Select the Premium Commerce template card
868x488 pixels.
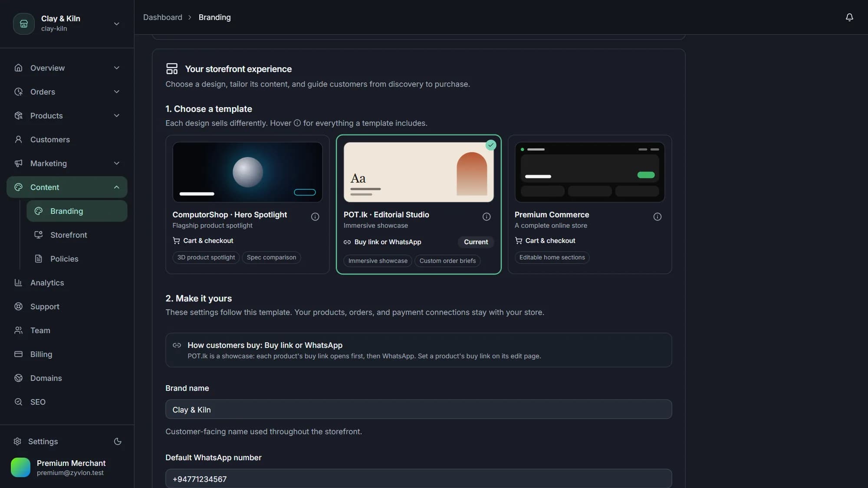pos(590,204)
